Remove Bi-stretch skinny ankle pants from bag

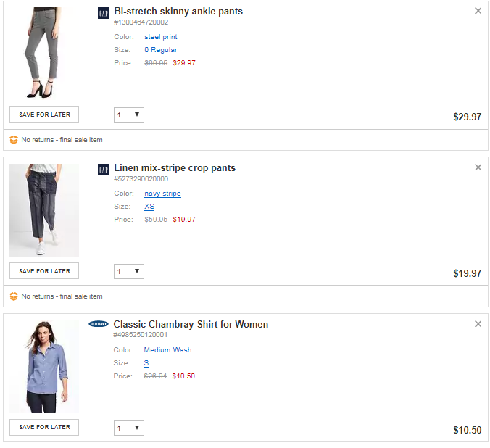[x=478, y=11]
